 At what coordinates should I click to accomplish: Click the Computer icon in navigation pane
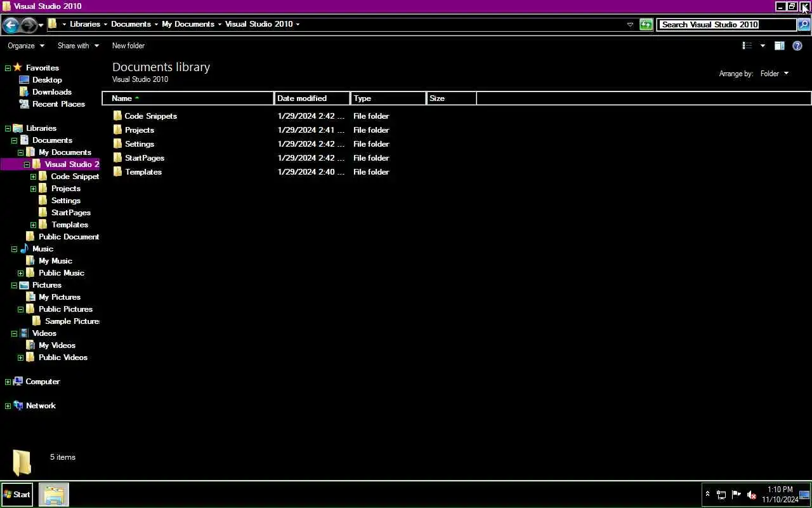(18, 381)
